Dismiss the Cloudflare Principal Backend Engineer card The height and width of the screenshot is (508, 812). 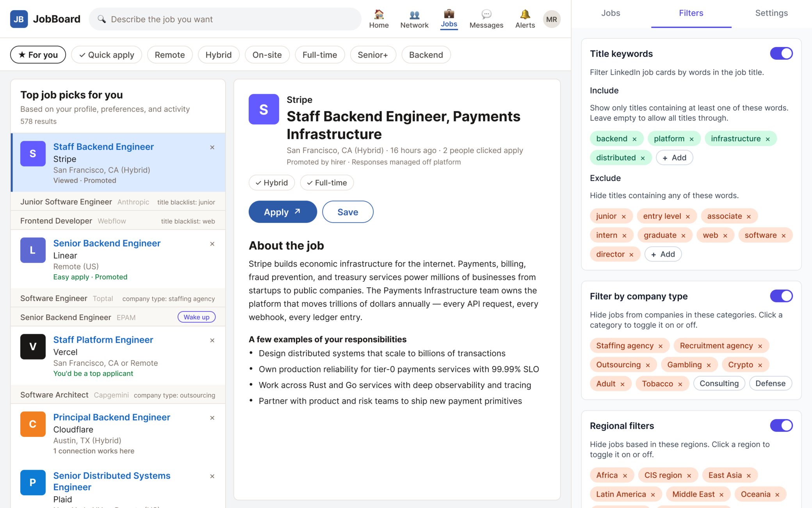click(x=212, y=418)
